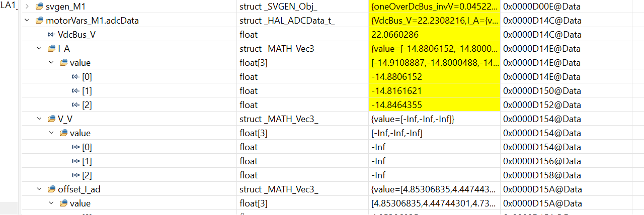
Task: Expand the svgen_M1 struct node
Action: (x=27, y=7)
